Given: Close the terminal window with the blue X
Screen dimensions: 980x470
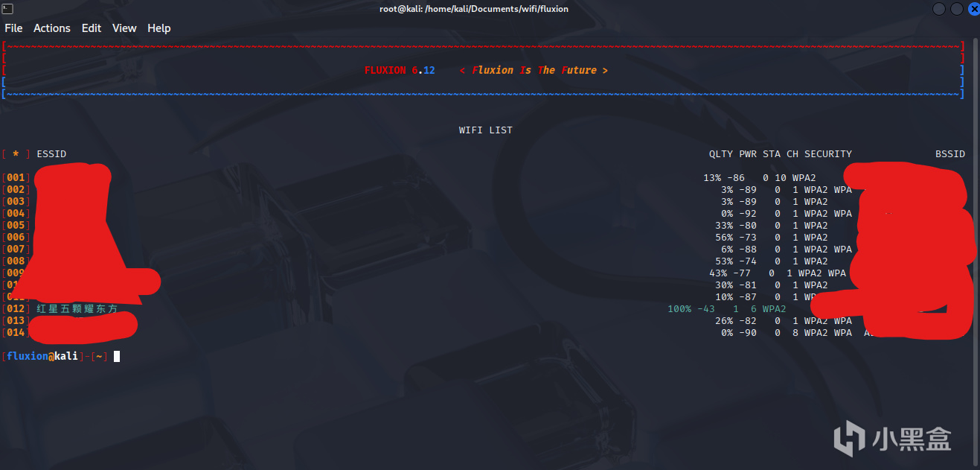Looking at the screenshot, I should click(x=973, y=9).
